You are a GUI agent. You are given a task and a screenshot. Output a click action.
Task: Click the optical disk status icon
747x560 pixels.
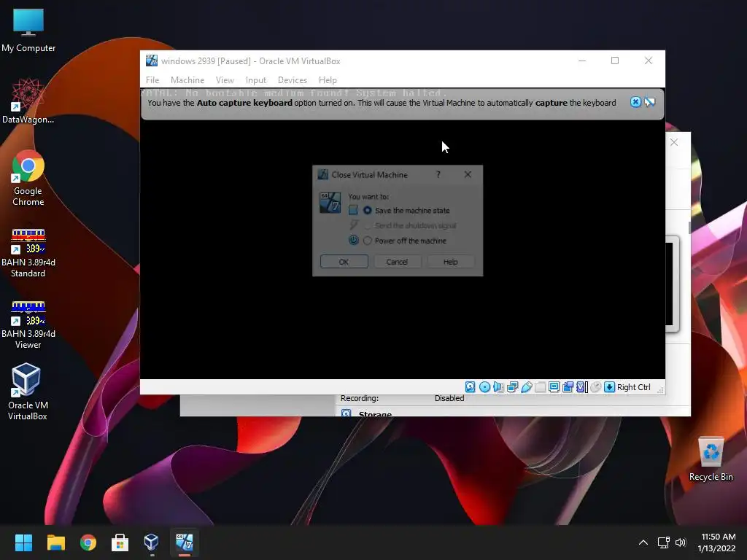click(x=484, y=387)
